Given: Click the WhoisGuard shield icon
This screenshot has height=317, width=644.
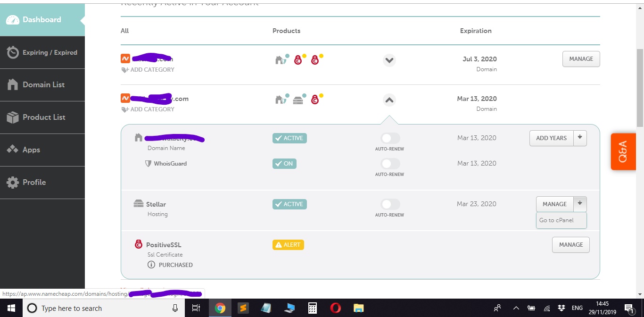Looking at the screenshot, I should pyautogui.click(x=148, y=164).
